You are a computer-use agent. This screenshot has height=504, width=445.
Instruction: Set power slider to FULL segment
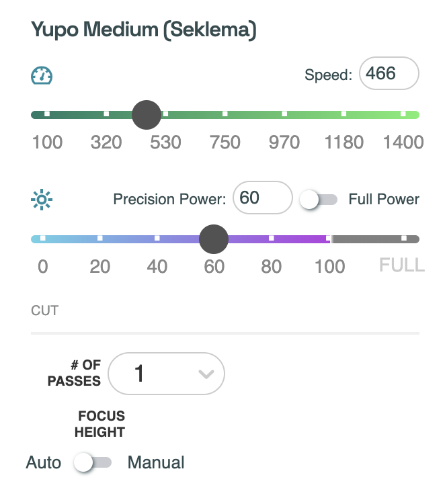pos(403,239)
